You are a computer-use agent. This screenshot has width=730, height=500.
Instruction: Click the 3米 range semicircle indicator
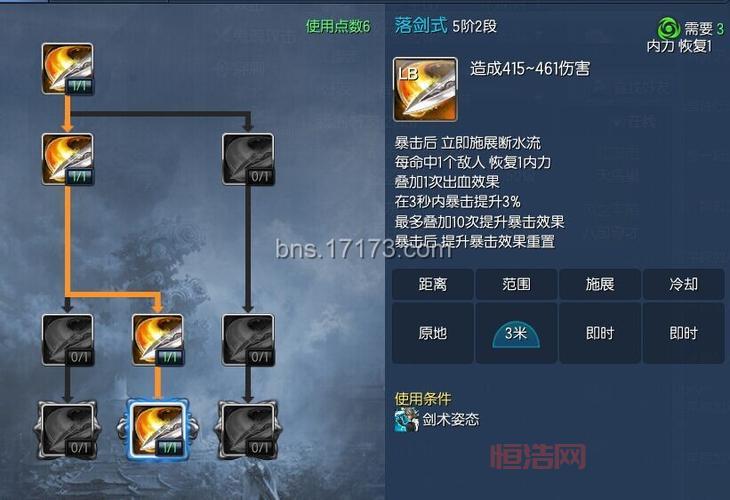[516, 334]
